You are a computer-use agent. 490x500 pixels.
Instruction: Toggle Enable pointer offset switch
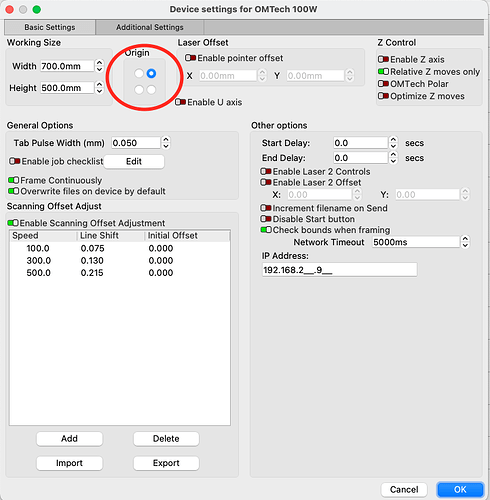pyautogui.click(x=190, y=58)
